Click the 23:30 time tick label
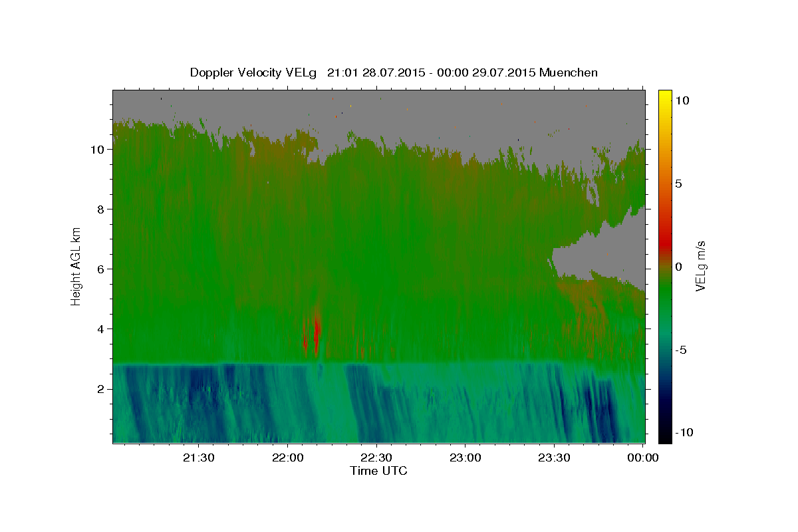 point(554,458)
